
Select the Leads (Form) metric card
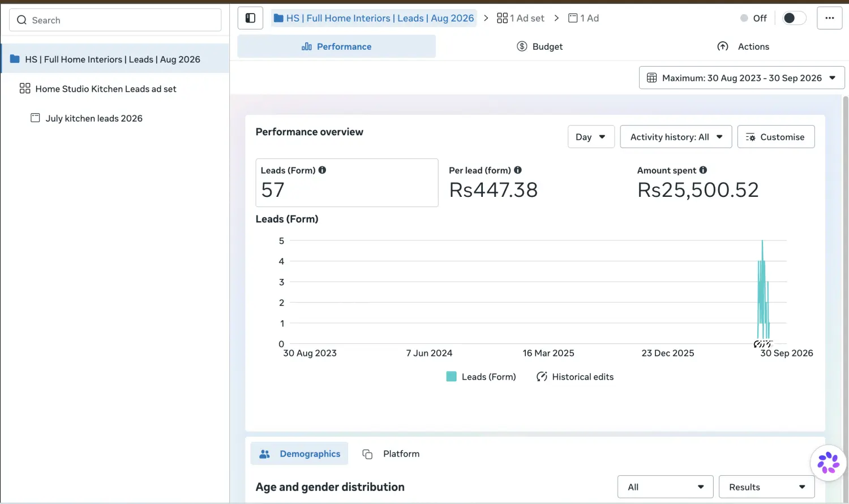click(347, 183)
